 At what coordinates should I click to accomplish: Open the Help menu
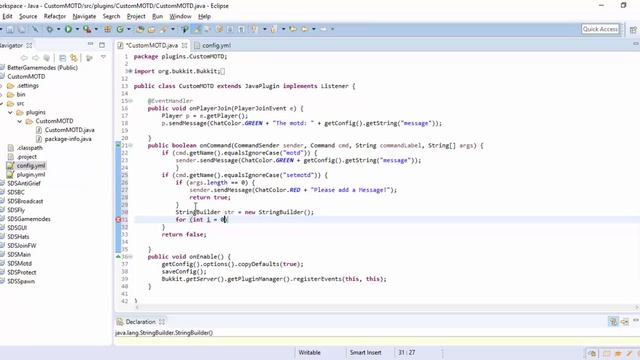click(204, 16)
